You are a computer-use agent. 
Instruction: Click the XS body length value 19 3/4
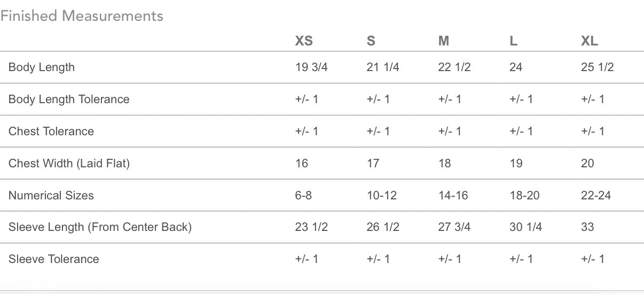coord(311,67)
